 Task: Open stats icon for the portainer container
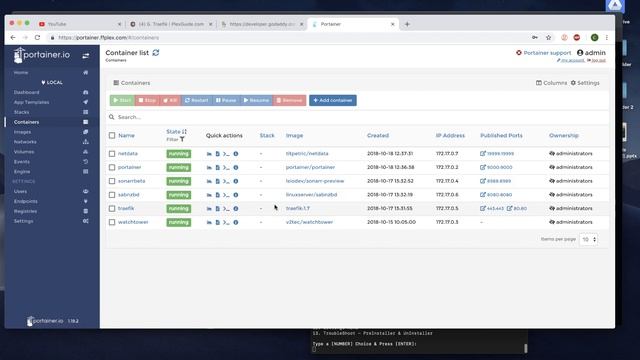pos(209,168)
